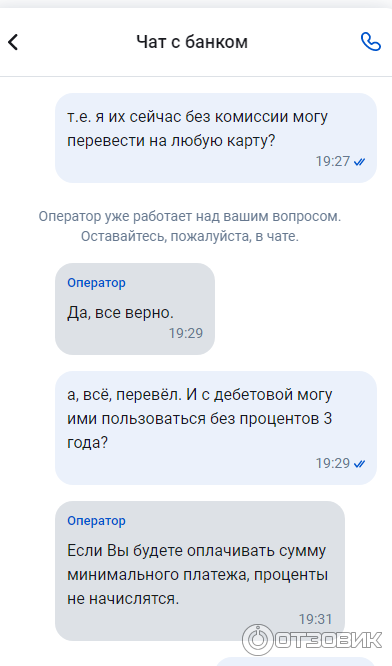The width and height of the screenshot is (392, 666).
Task: Click the 'не начислятся.' line in operator message
Action: click(123, 598)
